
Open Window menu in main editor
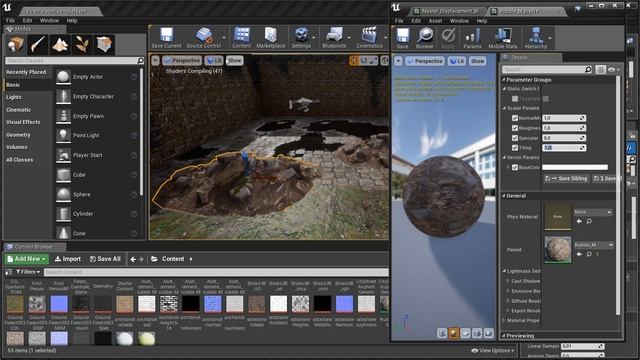click(x=49, y=20)
